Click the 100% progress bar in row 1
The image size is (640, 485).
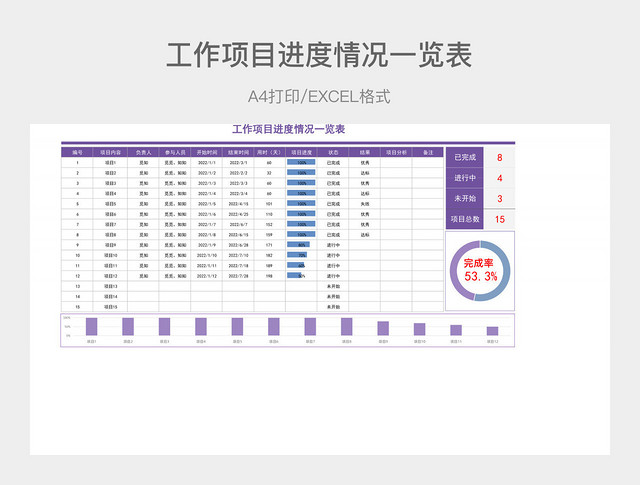point(301,162)
